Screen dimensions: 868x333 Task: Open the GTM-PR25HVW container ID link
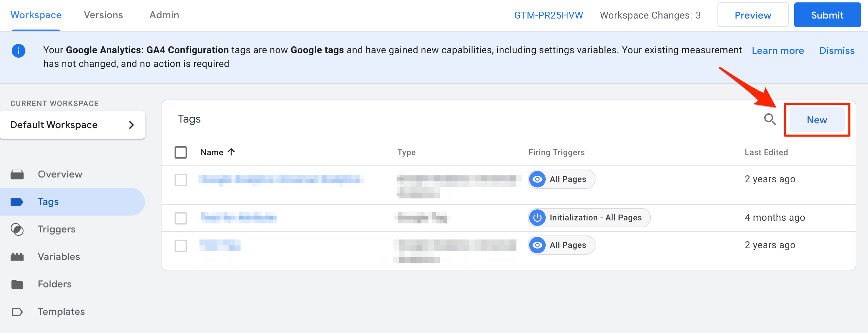[x=548, y=15]
